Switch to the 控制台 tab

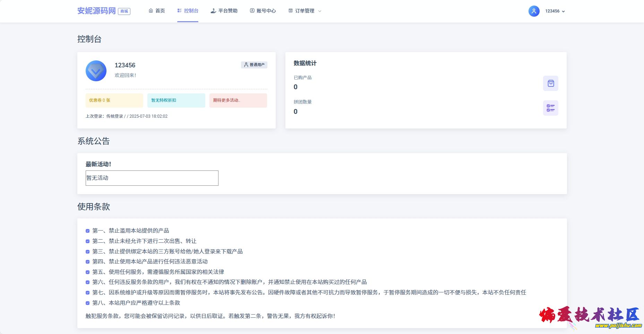tap(188, 11)
